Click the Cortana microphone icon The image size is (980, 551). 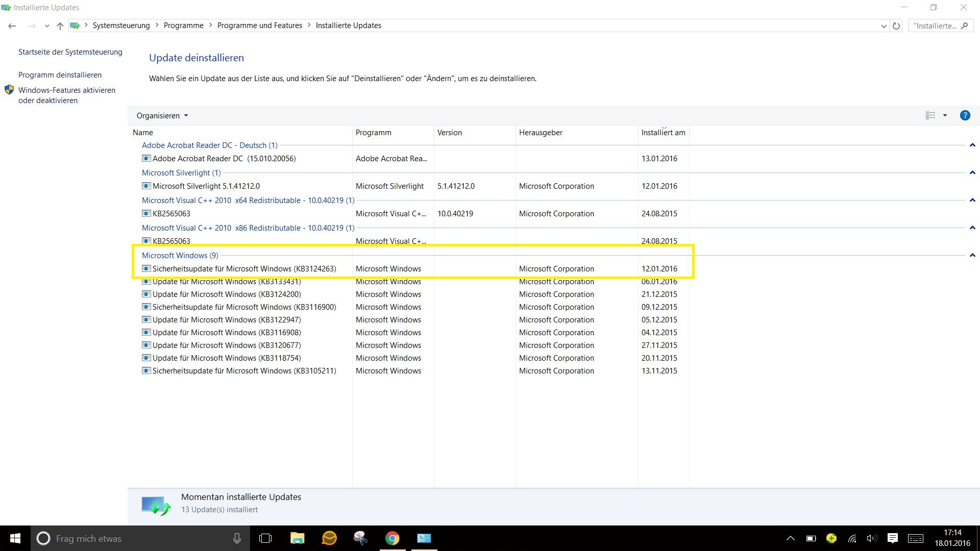(x=237, y=538)
